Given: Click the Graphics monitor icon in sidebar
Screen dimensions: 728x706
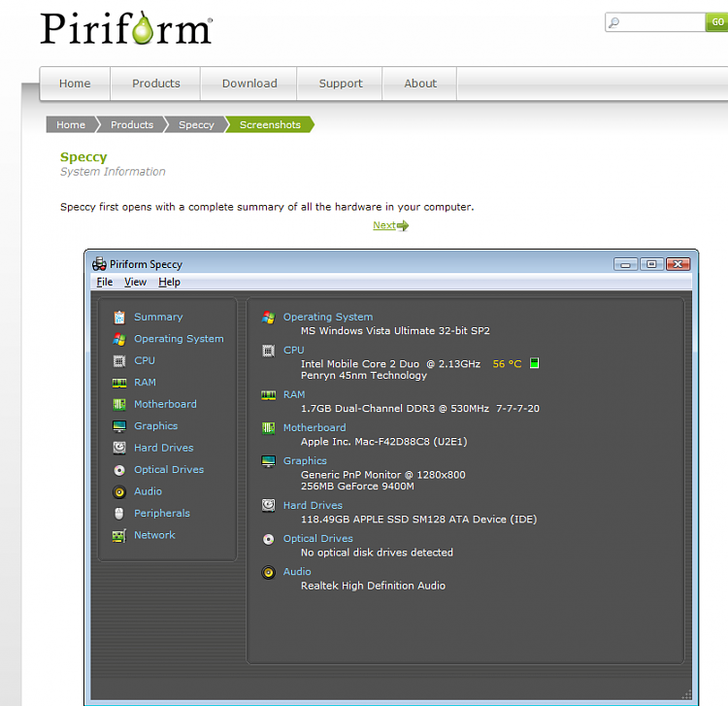Looking at the screenshot, I should [119, 426].
